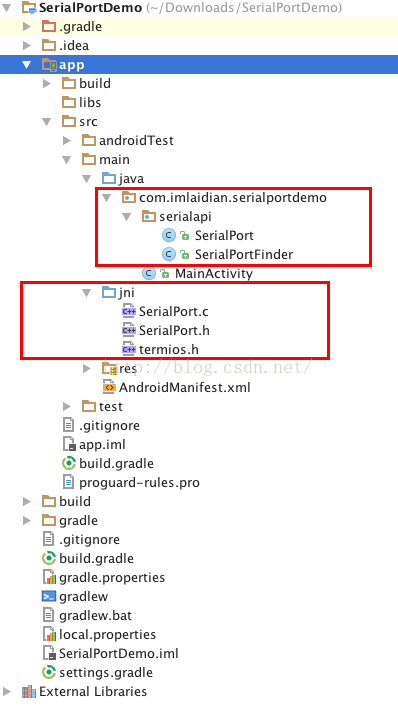Expand the res folder
The image size is (398, 712).
point(87,368)
